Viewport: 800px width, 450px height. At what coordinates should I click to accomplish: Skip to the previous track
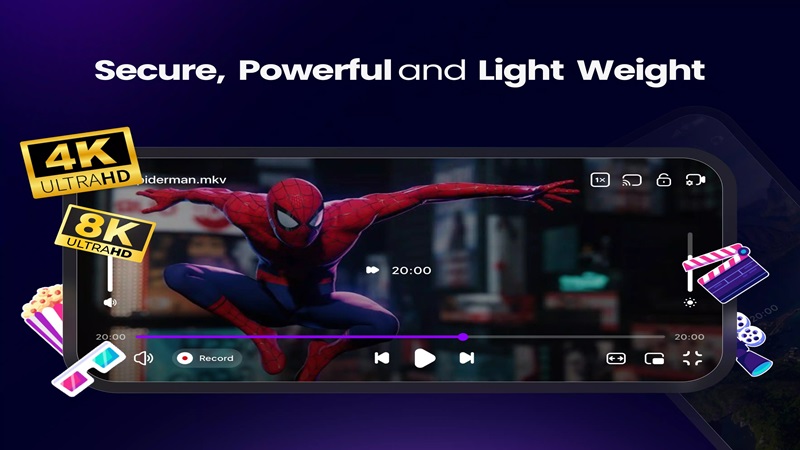(x=381, y=358)
